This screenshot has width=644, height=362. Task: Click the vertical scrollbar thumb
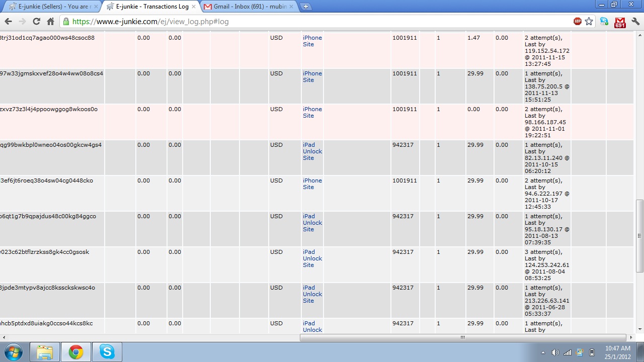[x=639, y=236]
